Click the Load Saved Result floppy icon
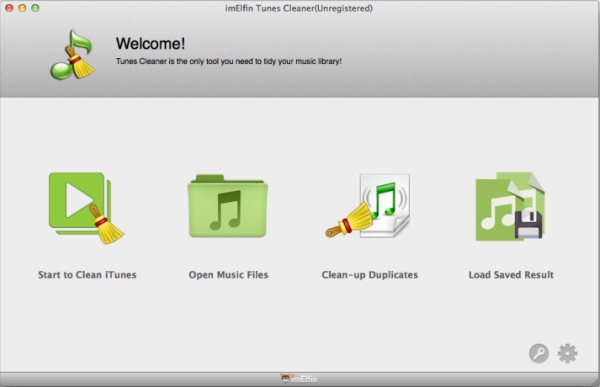 (510, 206)
